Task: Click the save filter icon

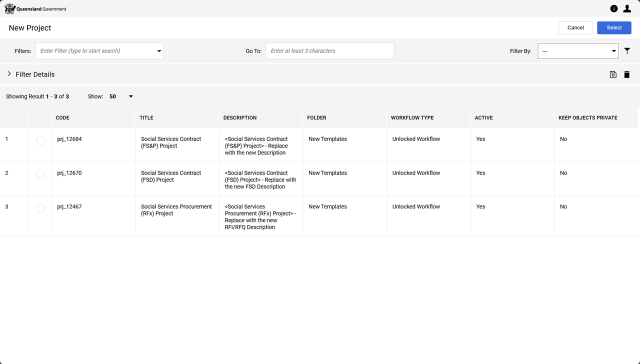Action: pyautogui.click(x=613, y=74)
